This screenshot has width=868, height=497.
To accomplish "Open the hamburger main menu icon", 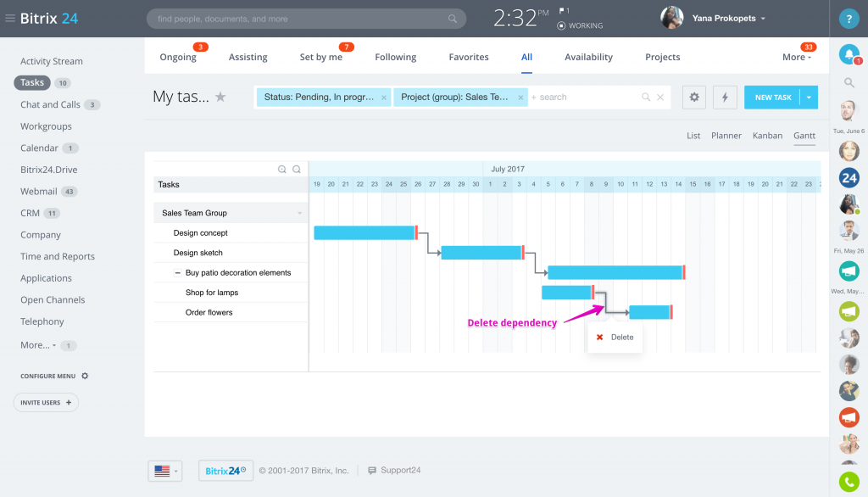I will [10, 19].
